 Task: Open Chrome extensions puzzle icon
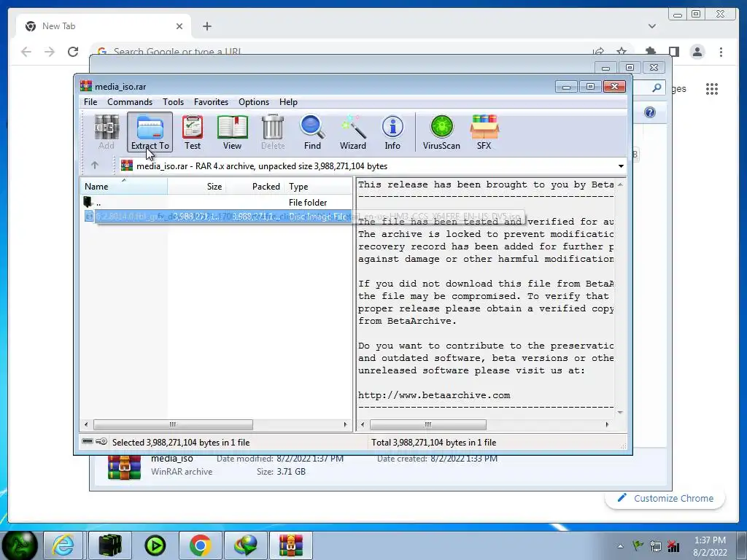tap(650, 52)
